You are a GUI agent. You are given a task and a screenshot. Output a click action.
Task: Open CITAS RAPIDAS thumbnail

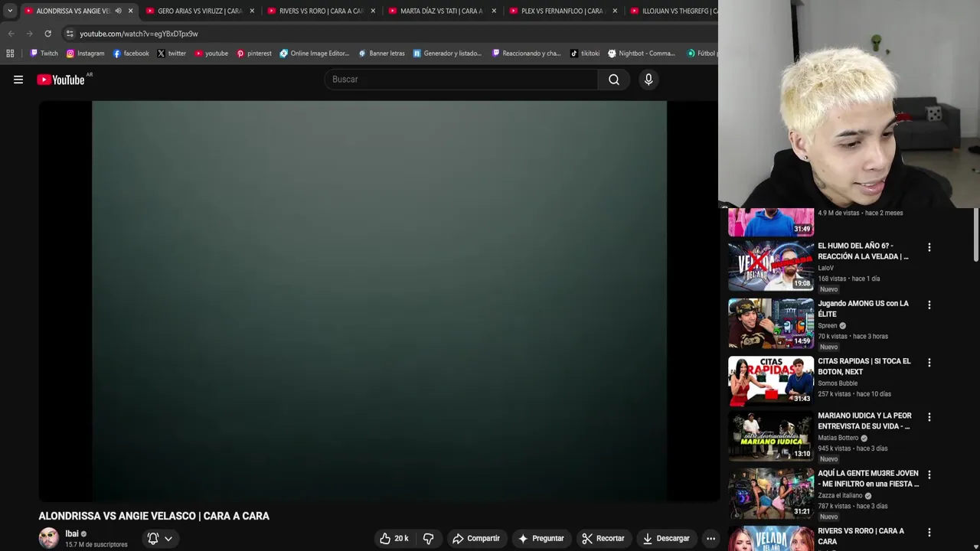tap(771, 381)
